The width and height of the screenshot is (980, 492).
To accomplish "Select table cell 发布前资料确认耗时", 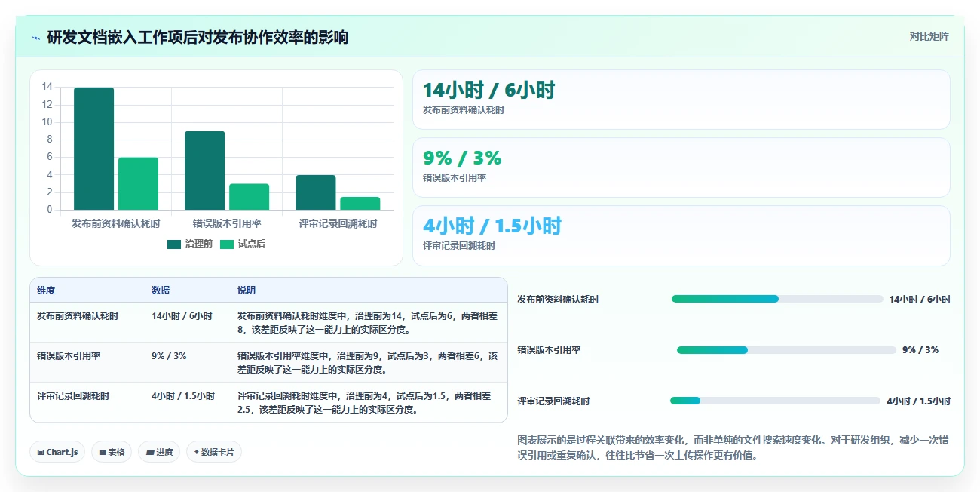I will [x=78, y=316].
